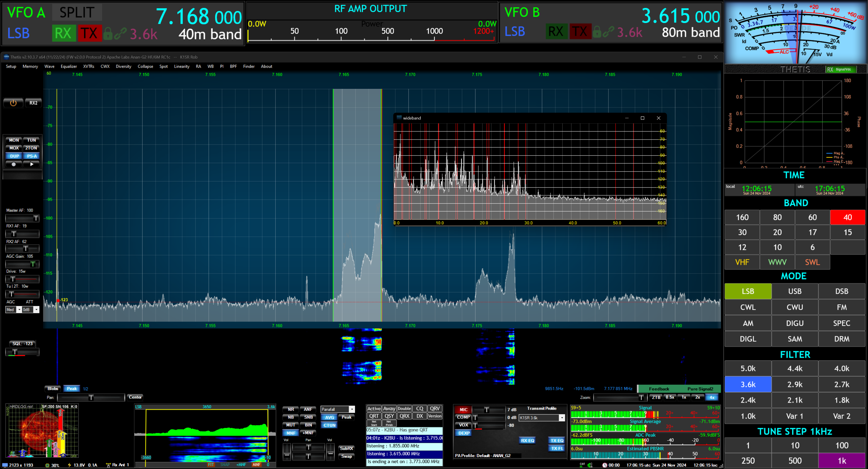
Task: Toggle the PS-A PureSignal button
Action: click(x=31, y=156)
